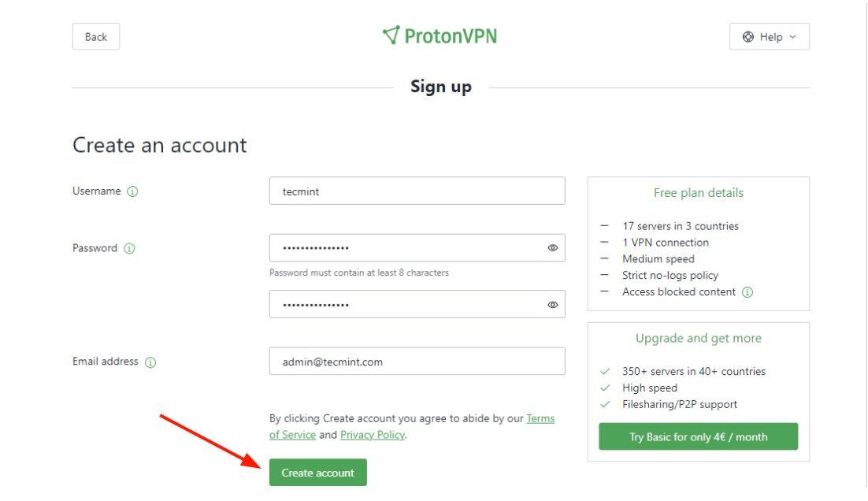Focus the Username input field

click(x=417, y=191)
